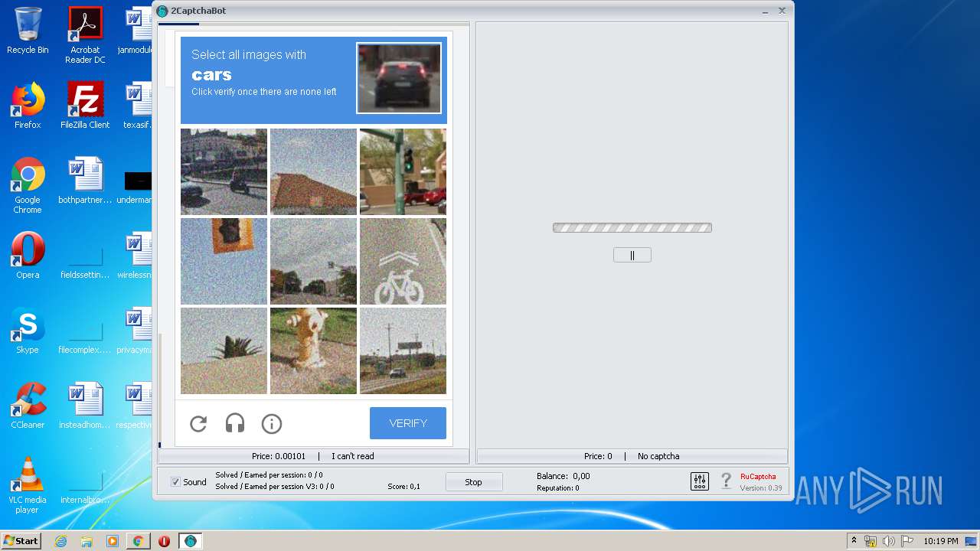This screenshot has height=551, width=980.
Task: Launch Firefox from the desktop
Action: coord(28,106)
